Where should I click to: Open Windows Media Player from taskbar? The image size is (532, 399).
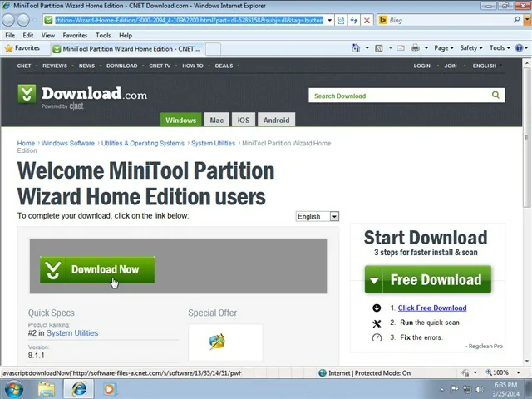point(109,388)
